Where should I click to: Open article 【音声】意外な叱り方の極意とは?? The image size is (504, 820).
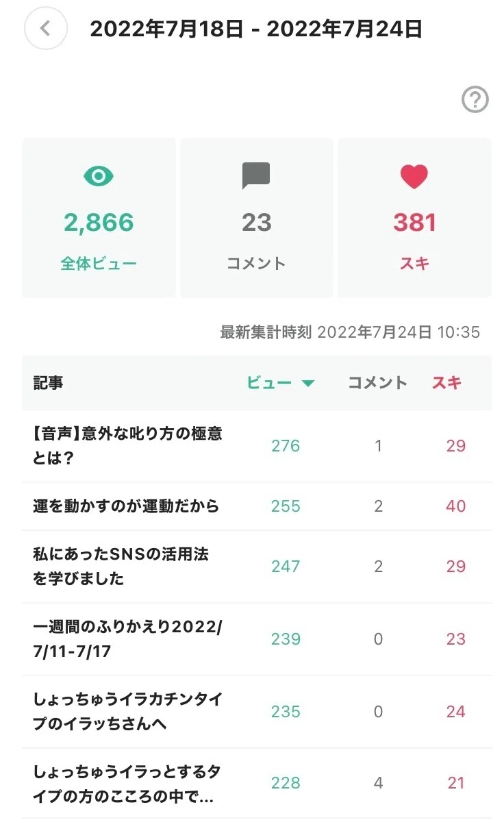coord(257,446)
